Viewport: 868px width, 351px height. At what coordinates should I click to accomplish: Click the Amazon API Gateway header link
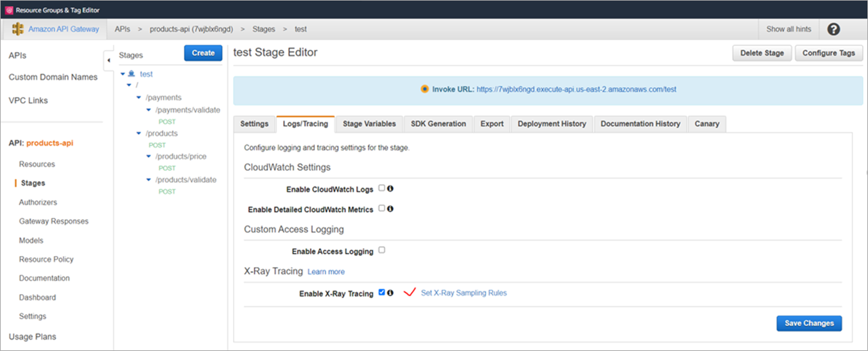tap(64, 29)
